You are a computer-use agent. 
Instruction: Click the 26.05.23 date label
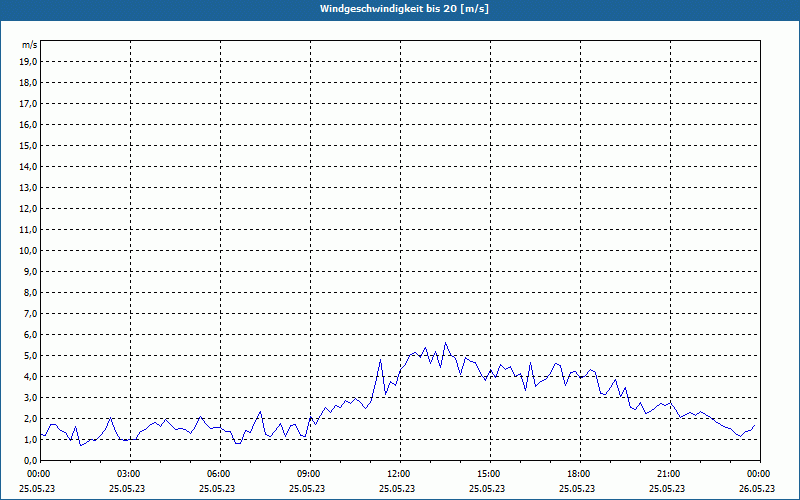coord(758,488)
